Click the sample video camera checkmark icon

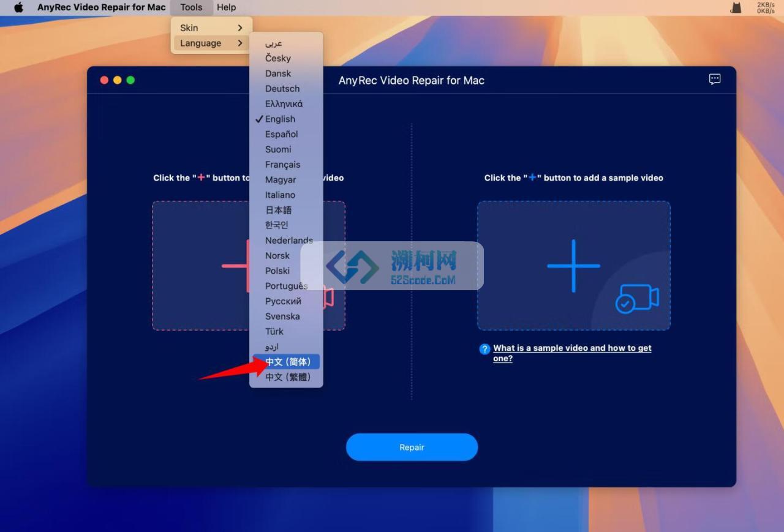(x=637, y=298)
